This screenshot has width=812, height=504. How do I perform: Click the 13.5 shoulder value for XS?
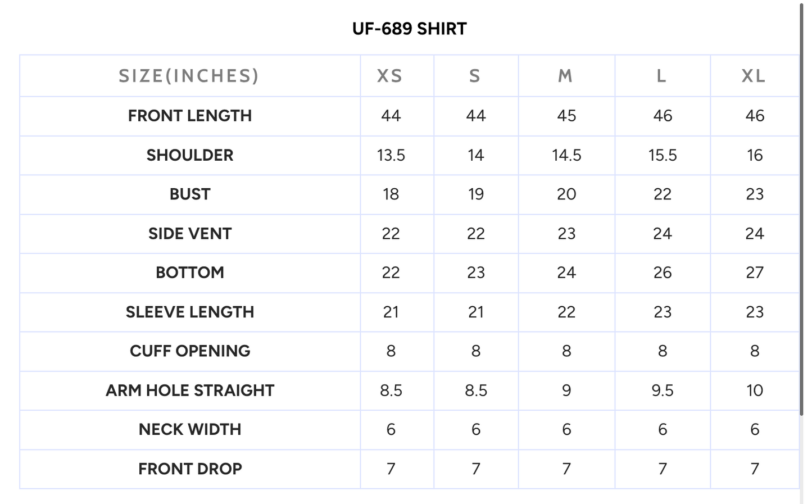coord(391,155)
